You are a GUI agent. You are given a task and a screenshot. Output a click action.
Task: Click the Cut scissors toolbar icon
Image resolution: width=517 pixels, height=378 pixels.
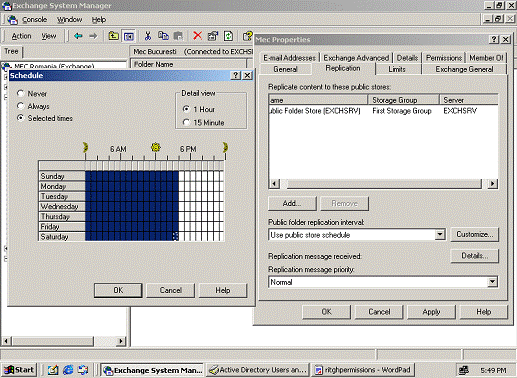(148, 36)
